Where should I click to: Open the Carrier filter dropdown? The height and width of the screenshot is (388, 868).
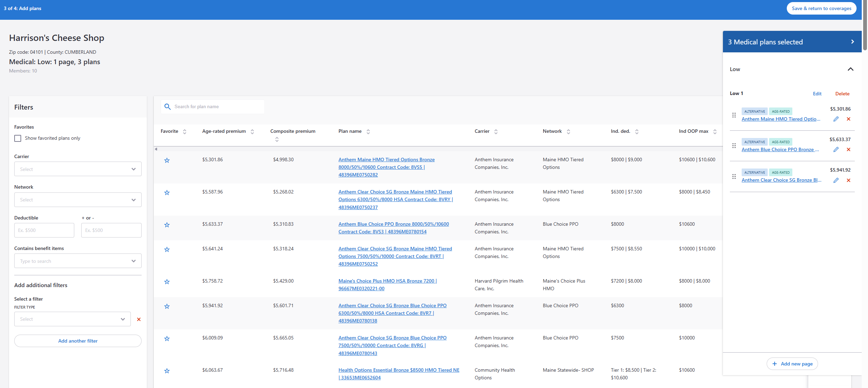coord(78,169)
